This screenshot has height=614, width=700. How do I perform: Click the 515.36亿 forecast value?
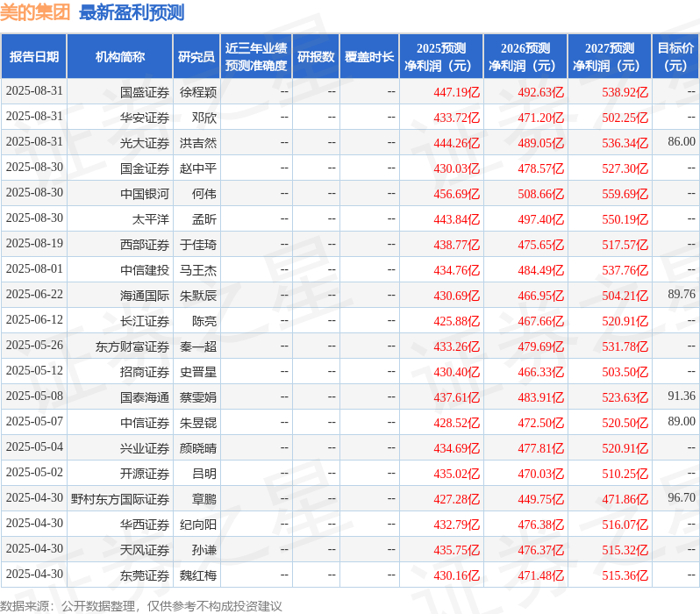point(625,576)
